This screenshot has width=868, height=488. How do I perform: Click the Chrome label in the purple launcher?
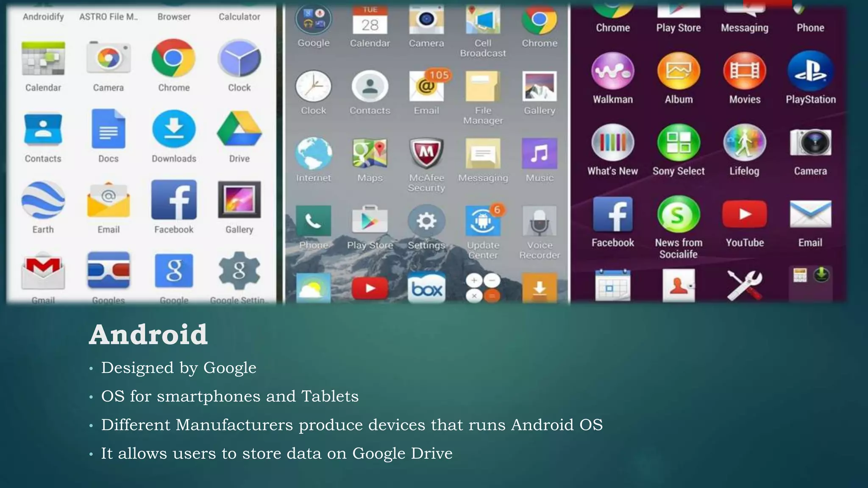coord(613,28)
